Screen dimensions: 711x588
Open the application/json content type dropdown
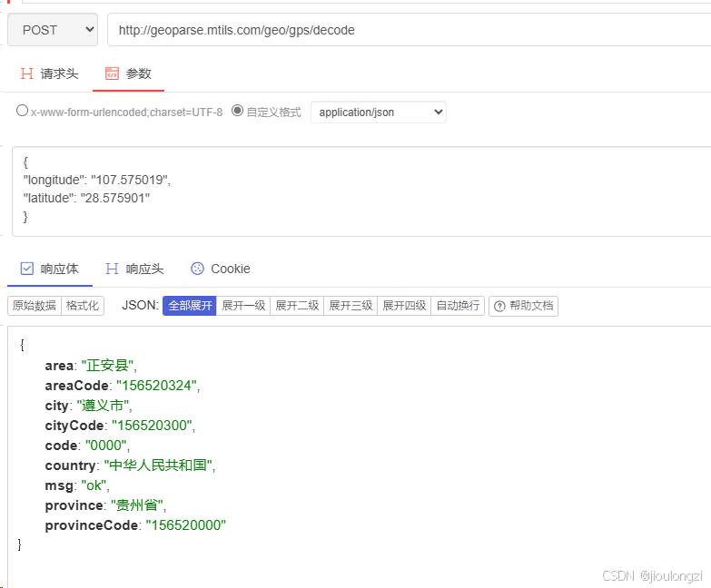[379, 113]
